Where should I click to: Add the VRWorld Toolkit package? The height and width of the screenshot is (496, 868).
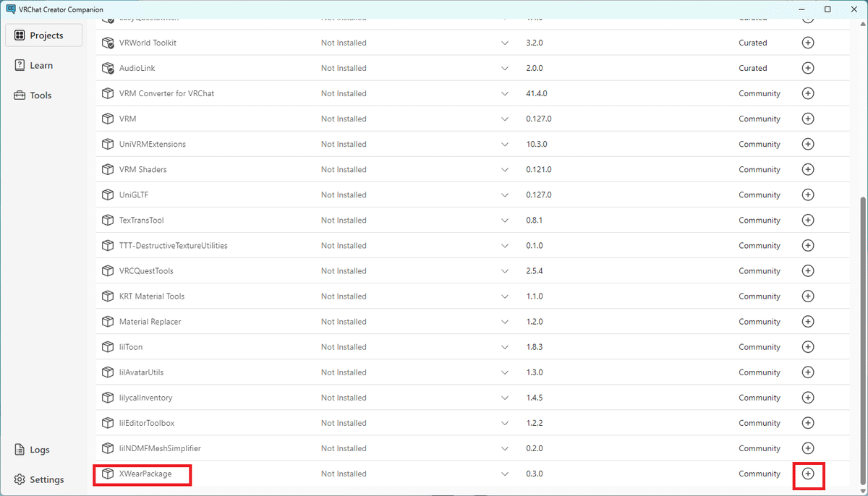[x=808, y=43]
